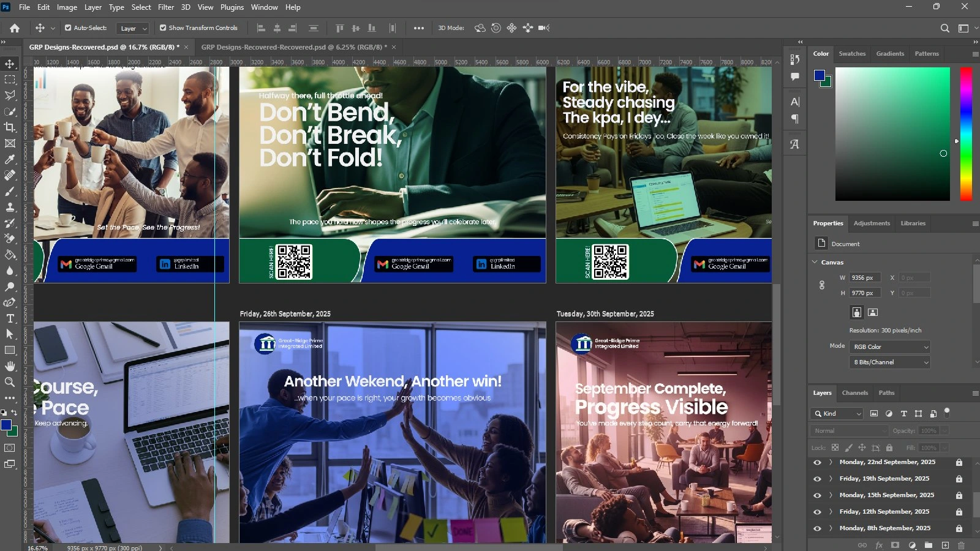Click the background color swatch in toolbox
This screenshot has height=551, width=980.
click(x=12, y=431)
